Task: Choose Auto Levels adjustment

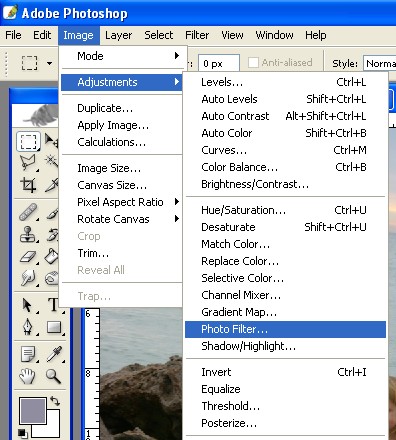Action: tap(285, 99)
